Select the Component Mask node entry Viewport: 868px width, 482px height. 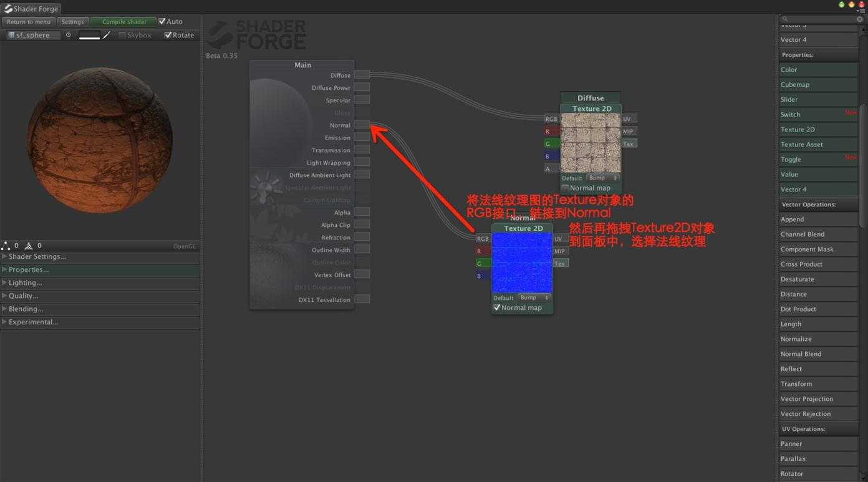point(818,249)
